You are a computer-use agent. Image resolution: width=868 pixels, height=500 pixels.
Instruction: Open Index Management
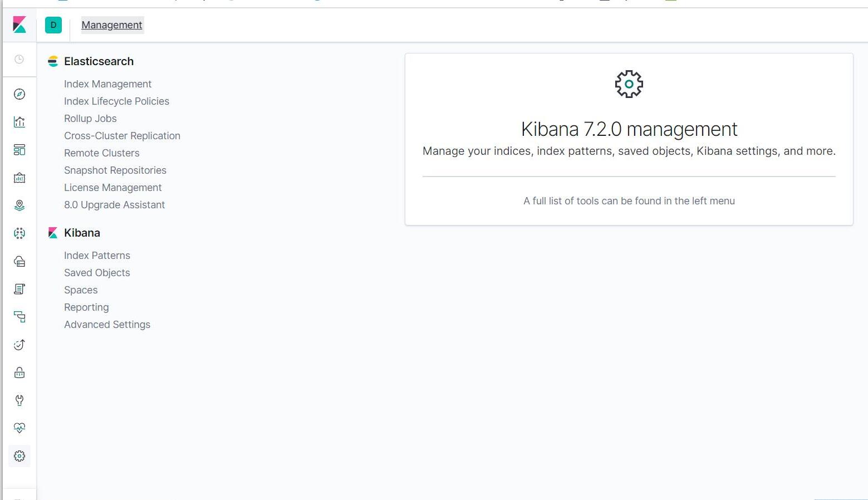pyautogui.click(x=107, y=84)
